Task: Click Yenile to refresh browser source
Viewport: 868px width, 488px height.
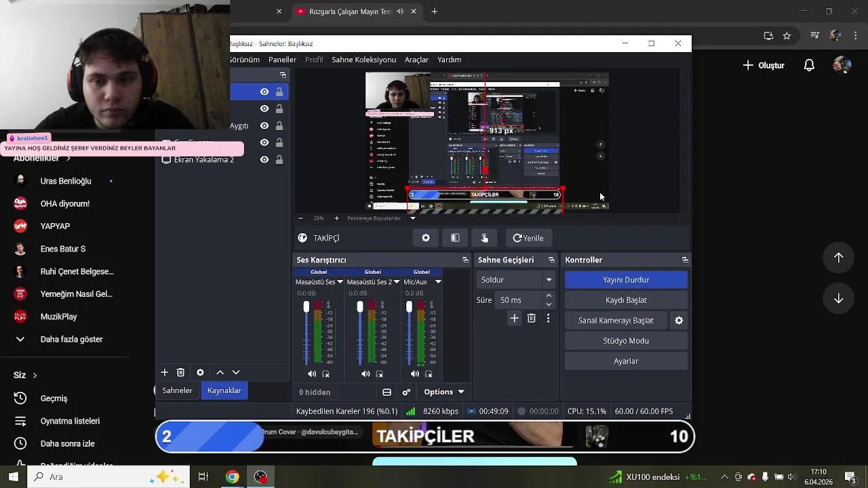Action: pos(528,238)
